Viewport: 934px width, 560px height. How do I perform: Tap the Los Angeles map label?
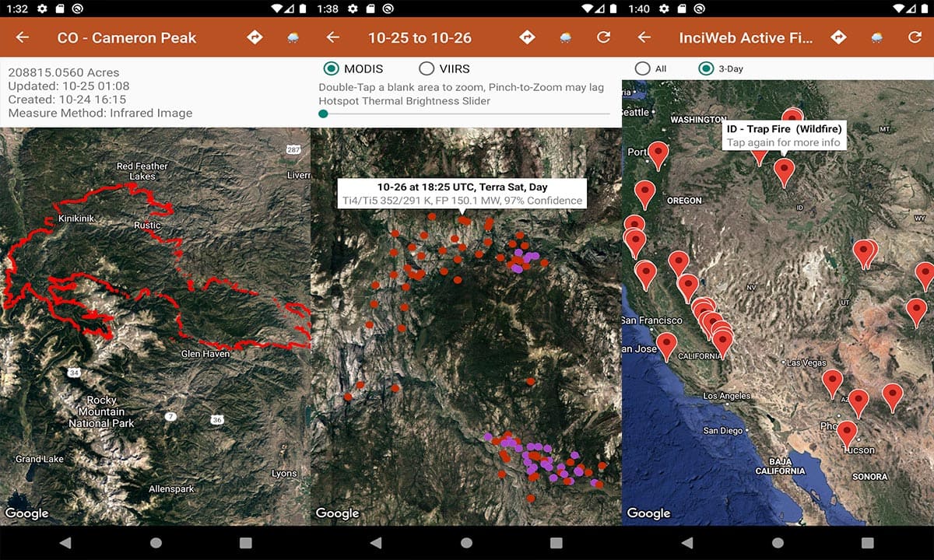click(727, 396)
